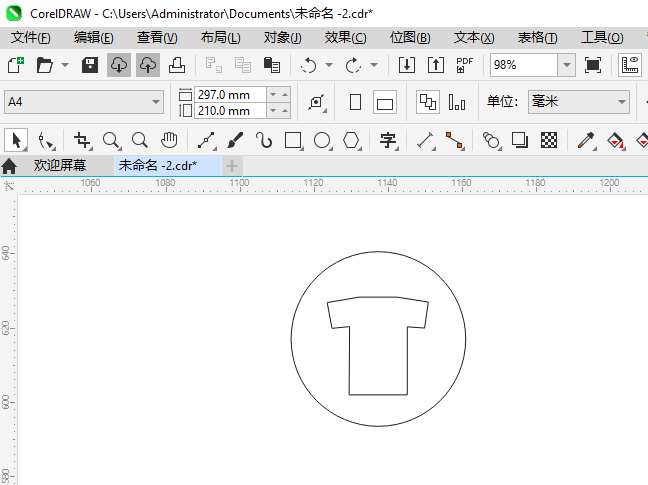This screenshot has width=648, height=485.
Task: Toggle the Current page layout icon
Action: [457, 102]
